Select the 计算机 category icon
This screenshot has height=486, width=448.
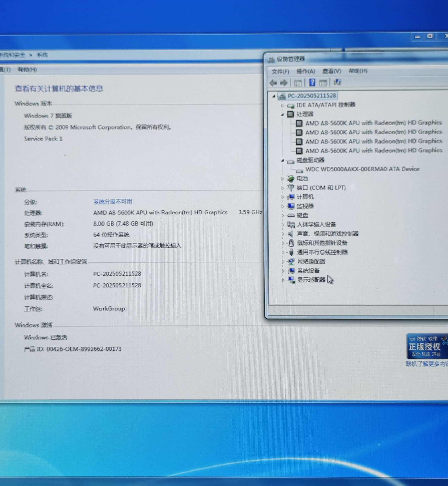pyautogui.click(x=291, y=197)
